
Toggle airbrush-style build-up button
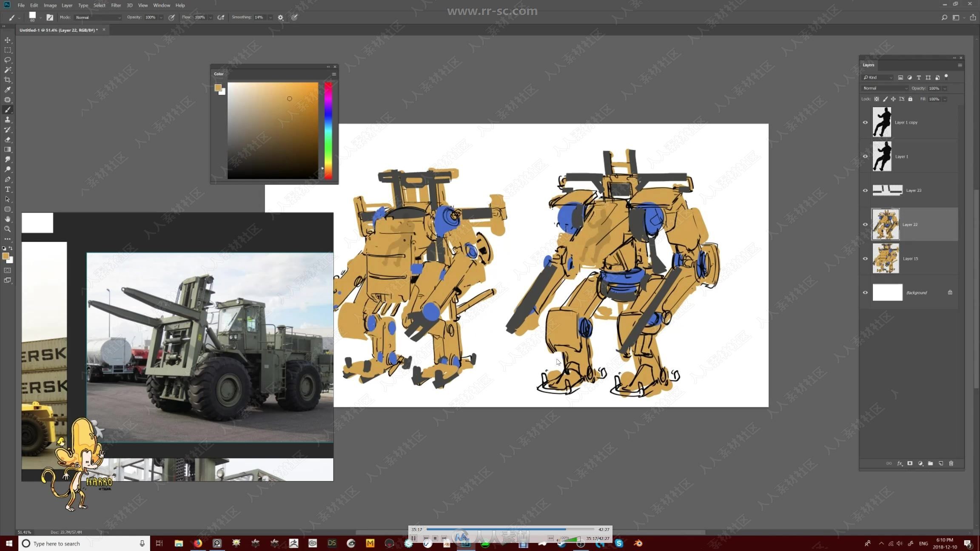coord(221,17)
